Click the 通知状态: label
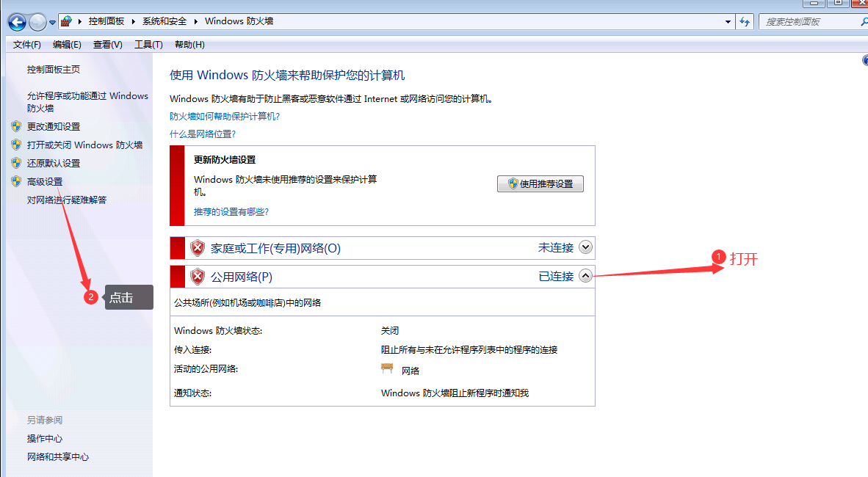 click(192, 393)
